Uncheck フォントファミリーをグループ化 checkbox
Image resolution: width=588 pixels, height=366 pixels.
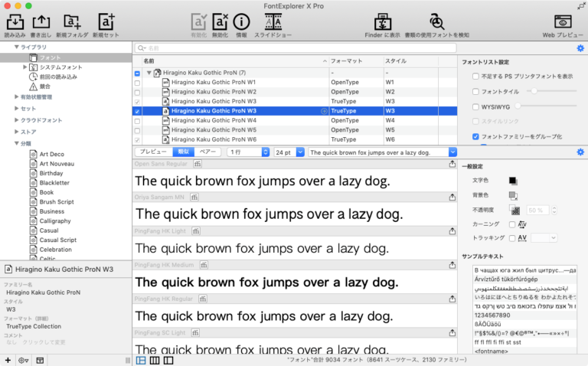[x=475, y=136]
